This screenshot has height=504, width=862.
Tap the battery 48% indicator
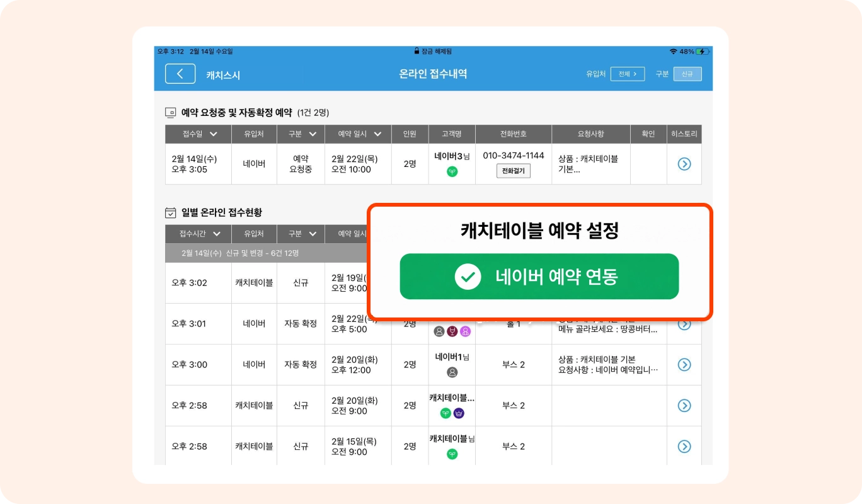click(x=695, y=51)
